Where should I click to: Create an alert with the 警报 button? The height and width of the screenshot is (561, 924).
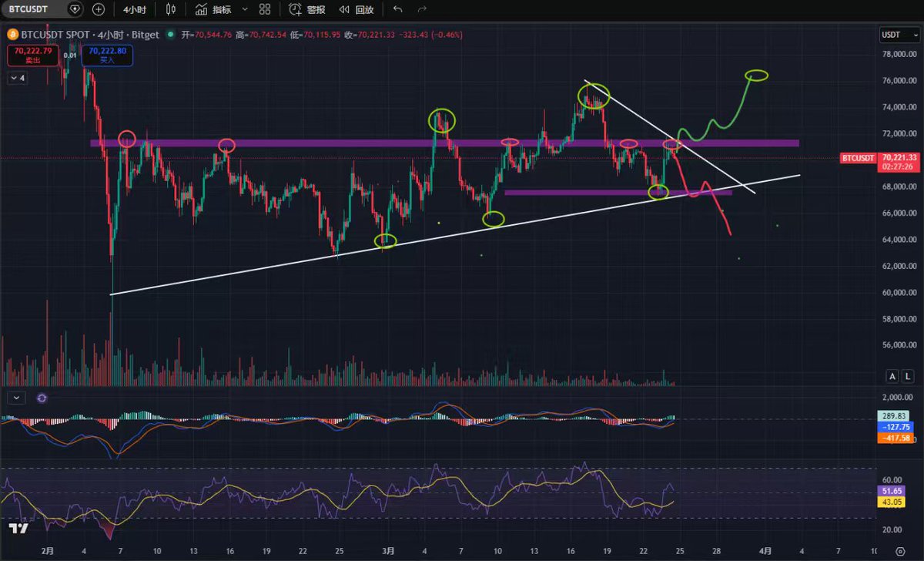click(x=306, y=9)
